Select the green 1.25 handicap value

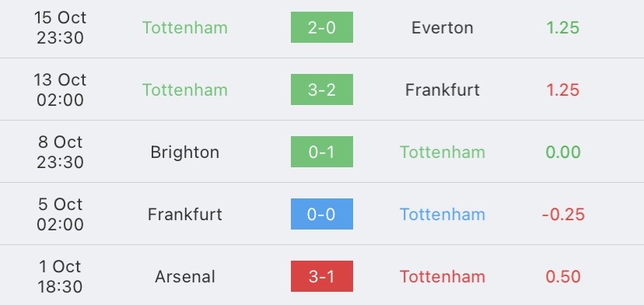click(x=562, y=27)
